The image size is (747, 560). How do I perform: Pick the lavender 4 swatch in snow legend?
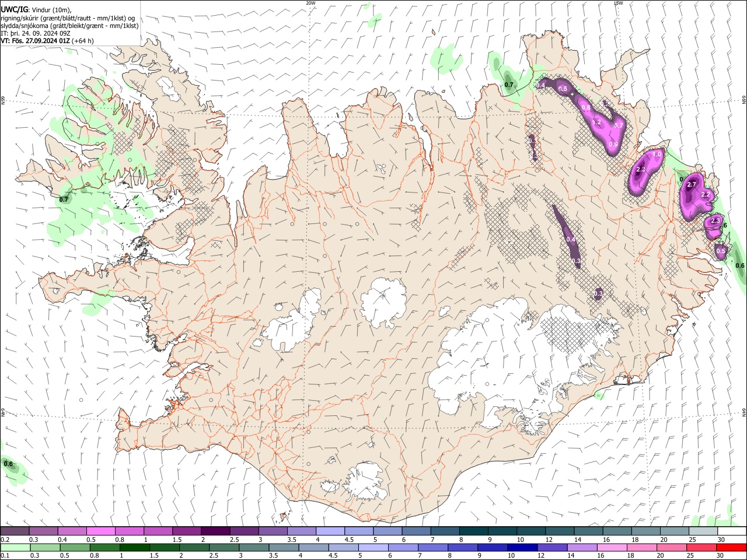[x=330, y=531]
